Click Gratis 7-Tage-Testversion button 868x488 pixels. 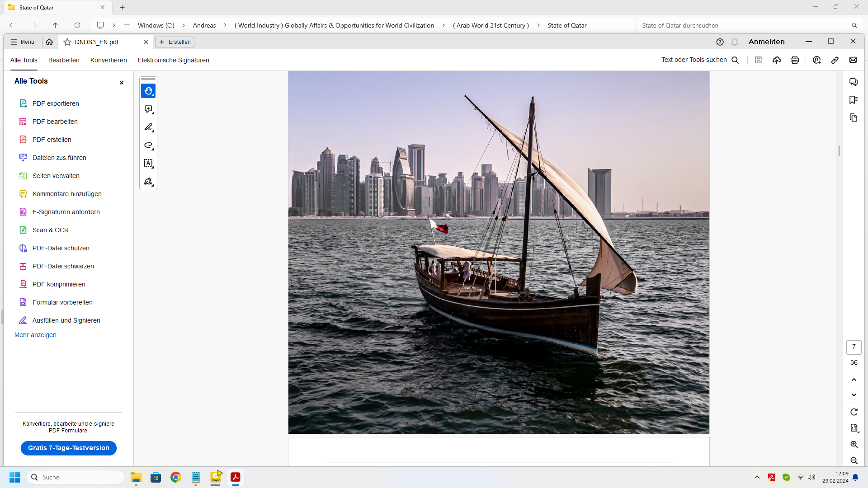click(69, 448)
